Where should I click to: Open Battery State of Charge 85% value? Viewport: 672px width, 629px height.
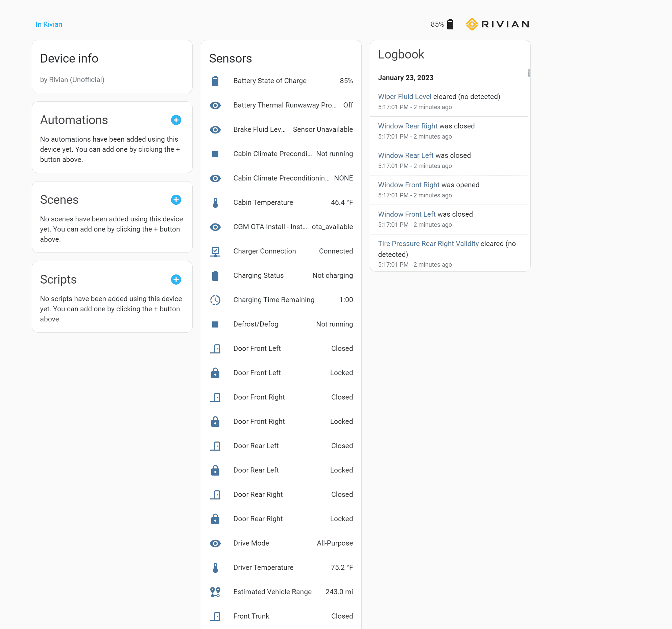346,81
